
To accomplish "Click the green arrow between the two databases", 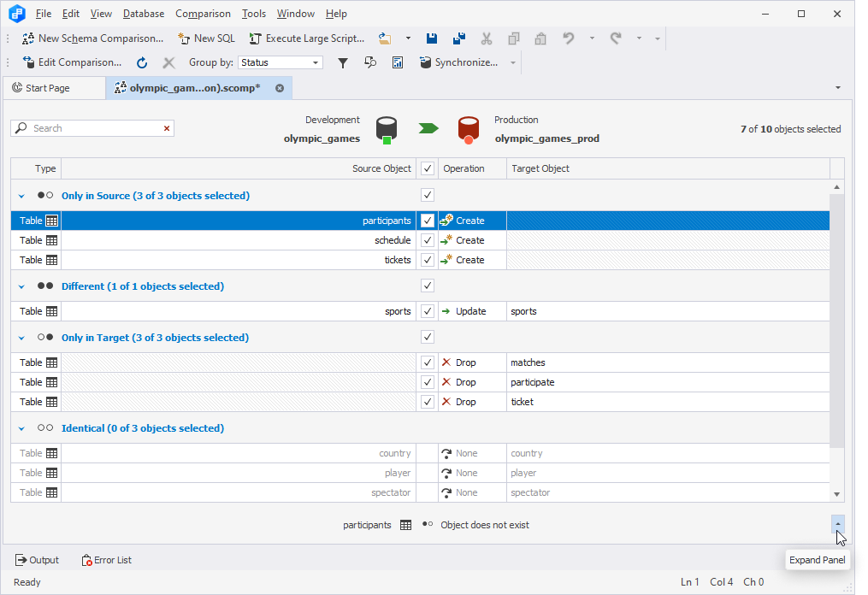I will [x=428, y=128].
